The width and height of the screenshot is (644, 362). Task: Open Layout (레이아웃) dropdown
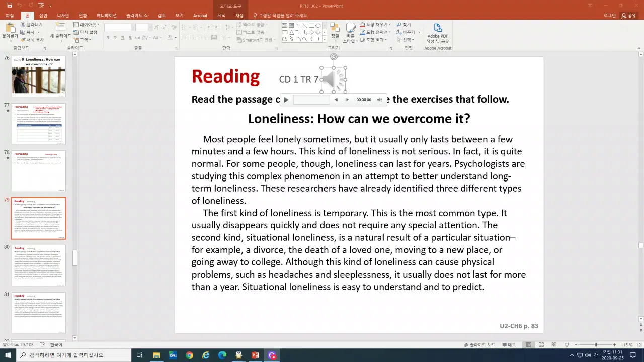click(86, 24)
